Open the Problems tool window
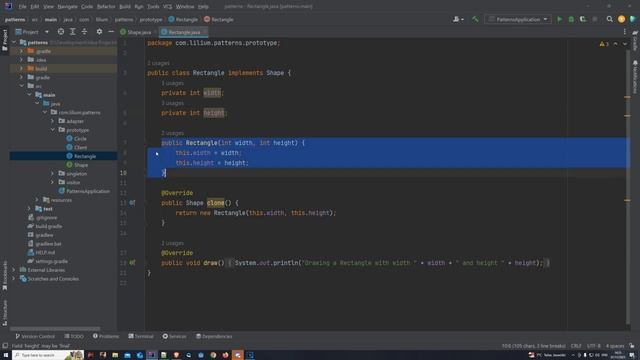Viewport: 640px width, 360px height. pos(106,336)
